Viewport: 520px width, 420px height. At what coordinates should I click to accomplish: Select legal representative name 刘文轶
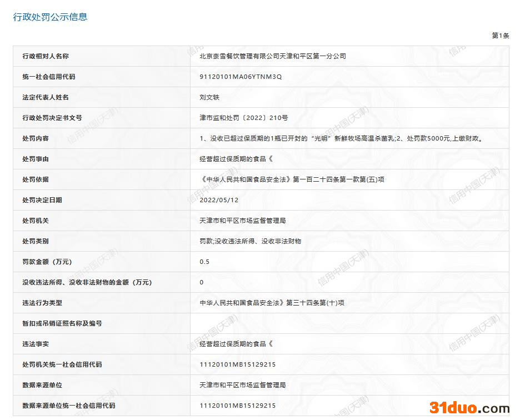209,97
